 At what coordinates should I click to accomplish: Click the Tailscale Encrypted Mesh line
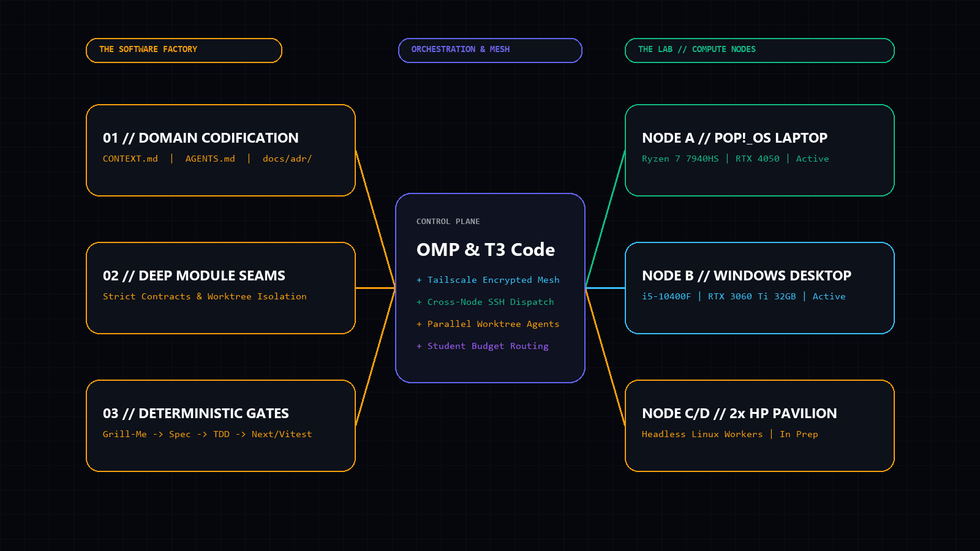(488, 280)
